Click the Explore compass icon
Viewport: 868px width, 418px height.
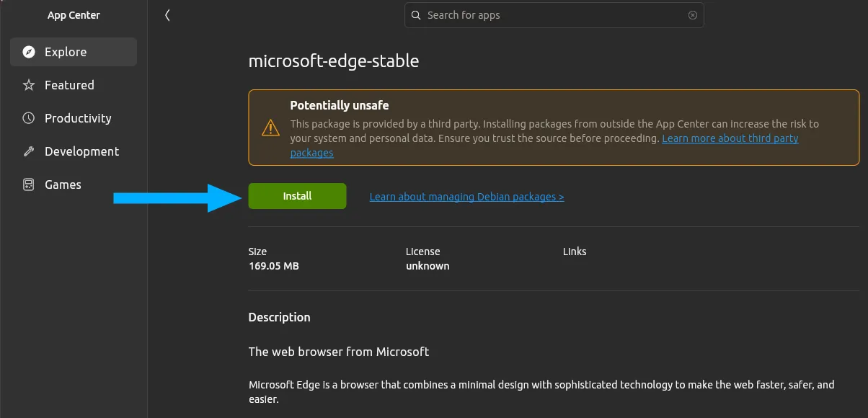[29, 52]
